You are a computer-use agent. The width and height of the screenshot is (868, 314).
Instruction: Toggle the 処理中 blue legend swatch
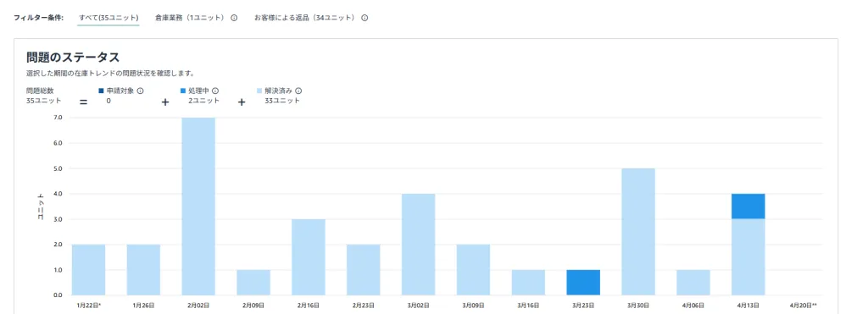coord(184,91)
